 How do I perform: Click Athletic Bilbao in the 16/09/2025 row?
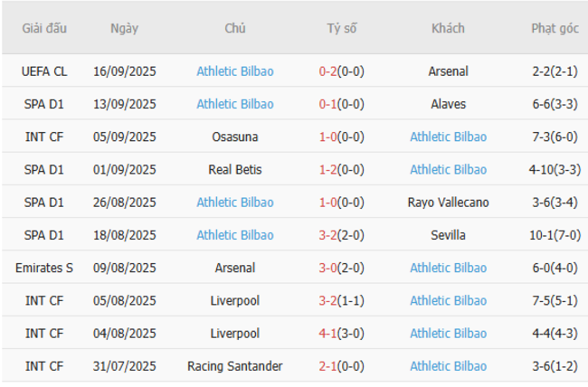click(x=235, y=71)
